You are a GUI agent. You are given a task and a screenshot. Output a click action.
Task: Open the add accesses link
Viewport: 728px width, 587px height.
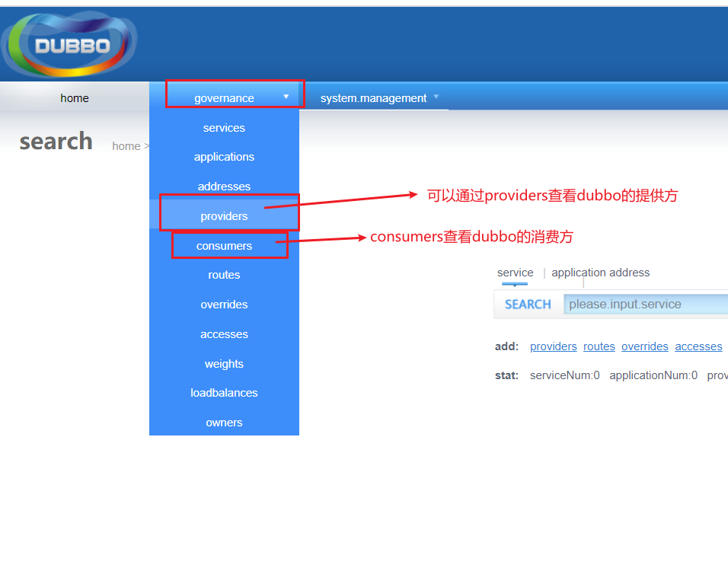[x=698, y=346]
